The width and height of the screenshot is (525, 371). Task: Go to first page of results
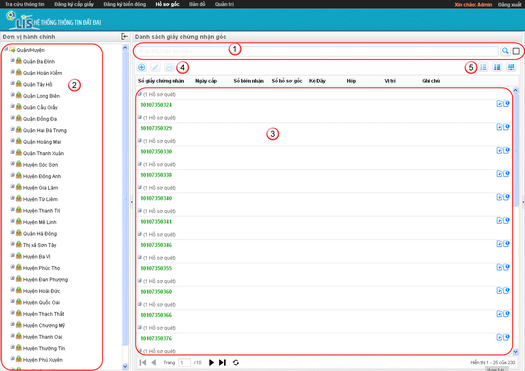click(x=143, y=362)
